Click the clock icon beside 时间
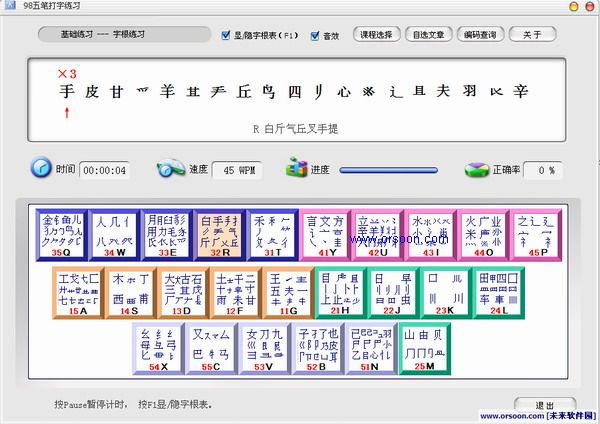Viewport: 600px width, 424px height. pos(41,168)
